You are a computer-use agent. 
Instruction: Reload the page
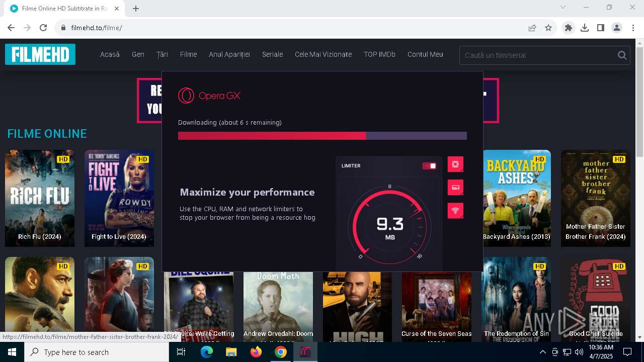click(43, 28)
